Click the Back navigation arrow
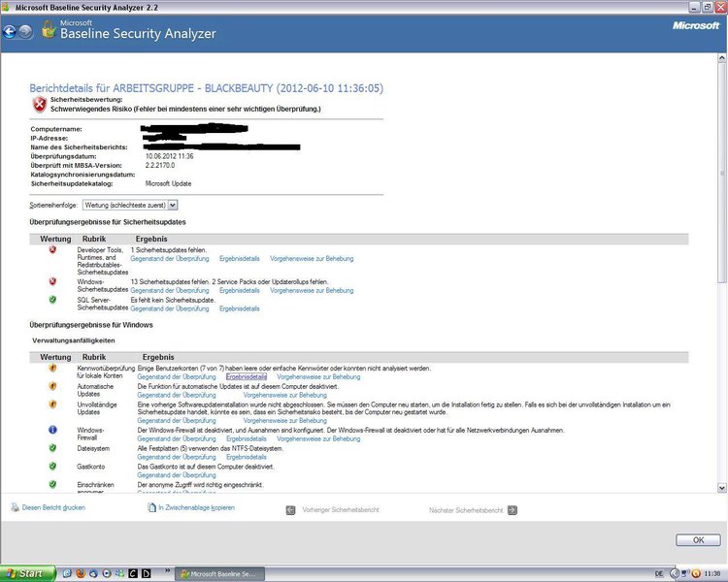The width and height of the screenshot is (728, 582). [x=10, y=32]
